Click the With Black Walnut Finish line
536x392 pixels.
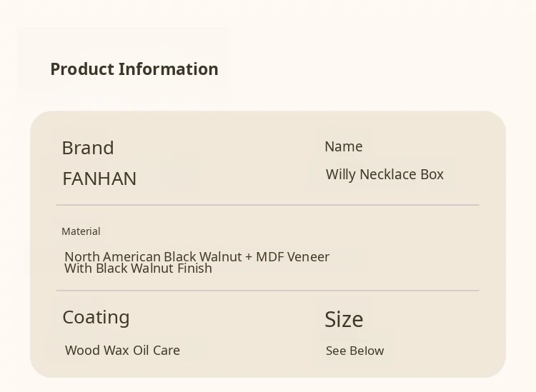pos(138,268)
